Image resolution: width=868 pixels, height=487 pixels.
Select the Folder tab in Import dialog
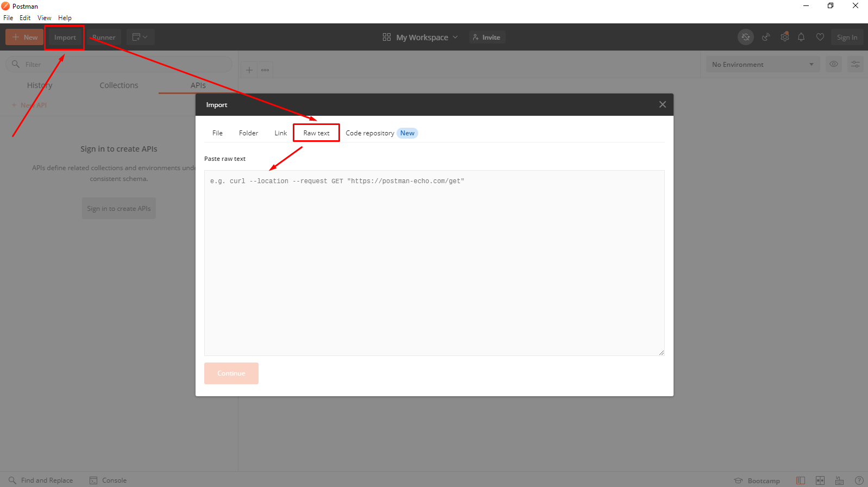coord(248,133)
